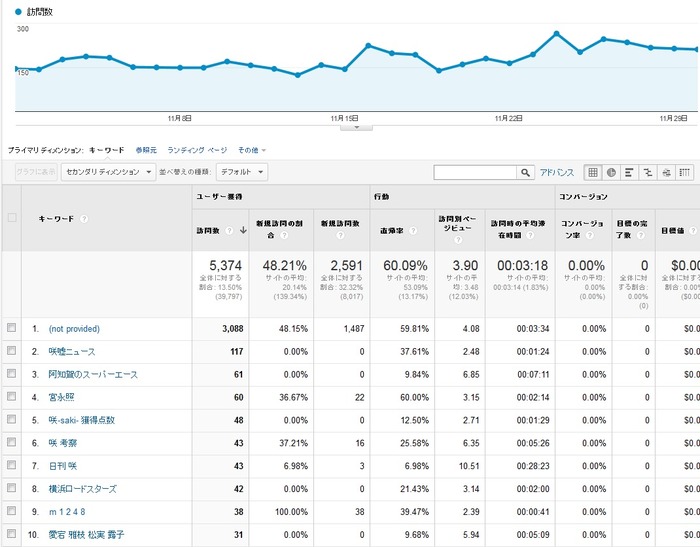Open 横浜ロードスターズ keyword link
This screenshot has height=547, width=700.
point(83,489)
